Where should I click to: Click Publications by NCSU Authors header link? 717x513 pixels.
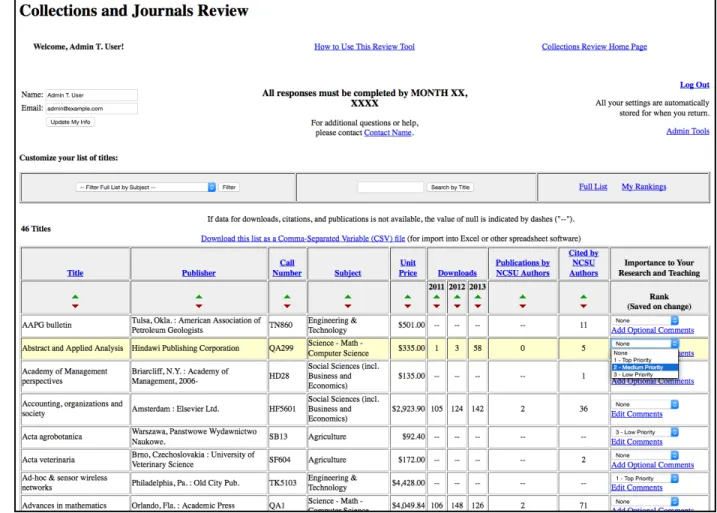pyautogui.click(x=523, y=268)
